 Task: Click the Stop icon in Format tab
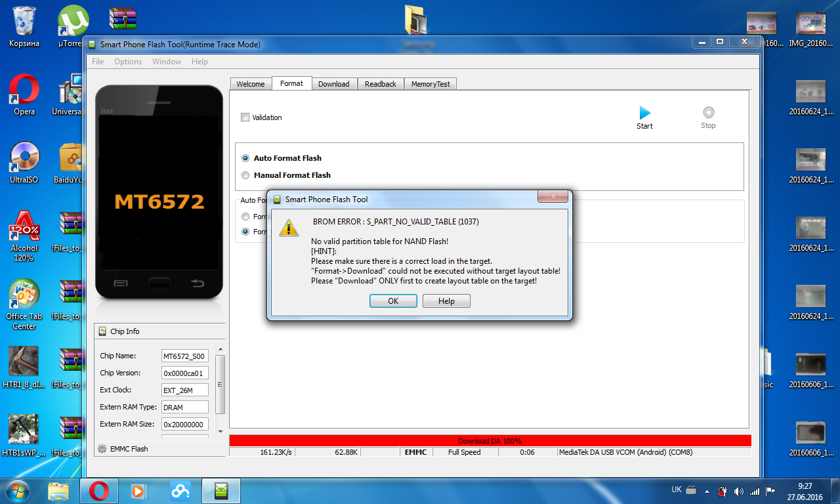708,112
